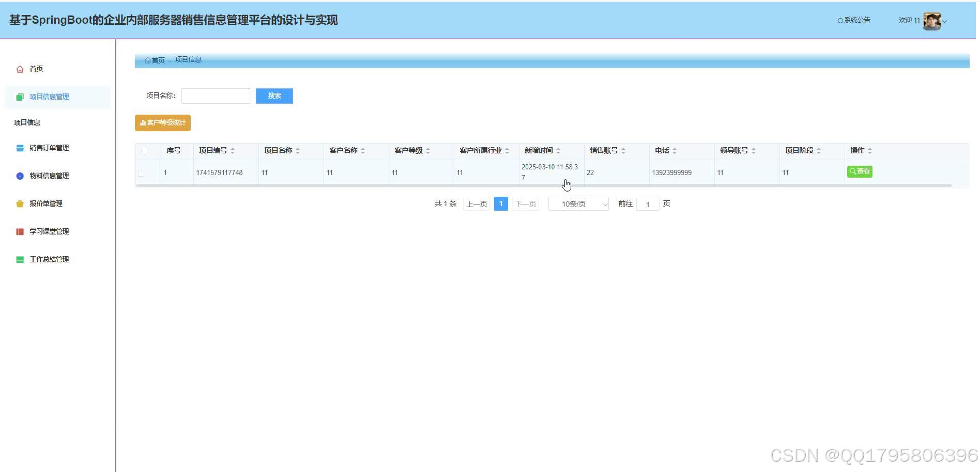The height and width of the screenshot is (472, 980).
Task: Open the 10条/页 page size dropdown
Action: [x=578, y=204]
